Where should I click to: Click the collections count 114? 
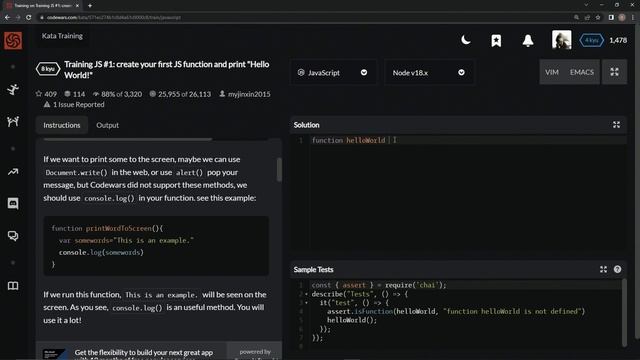[x=75, y=94]
